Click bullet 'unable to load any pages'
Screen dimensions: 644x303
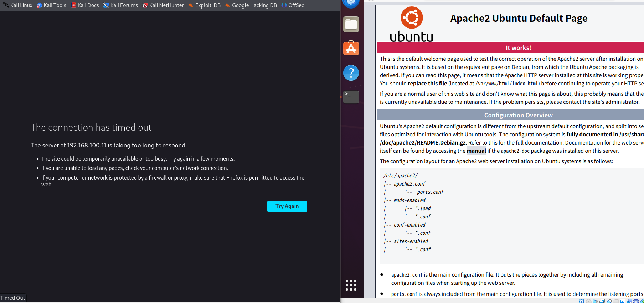pos(135,168)
